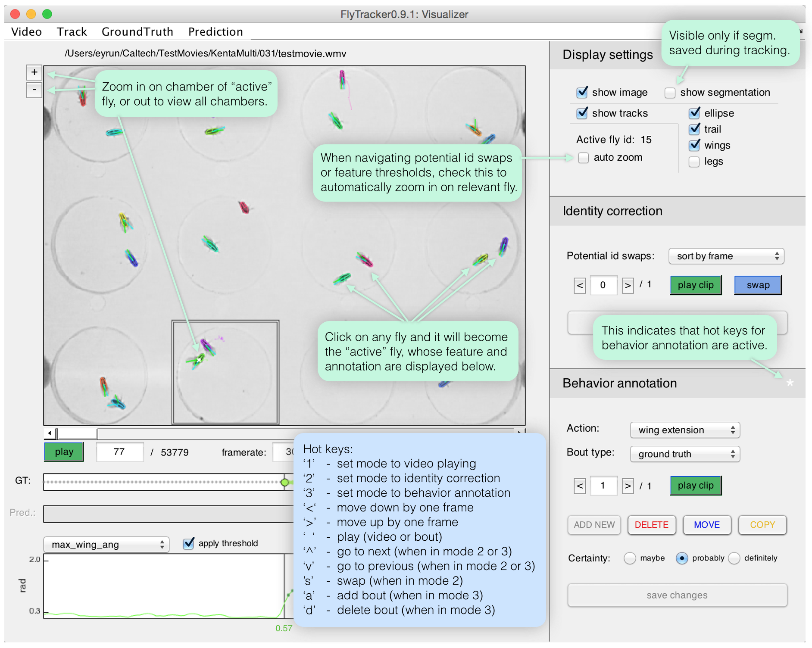Select the 'definitely' certainty option
The height and width of the screenshot is (648, 812).
pos(734,558)
